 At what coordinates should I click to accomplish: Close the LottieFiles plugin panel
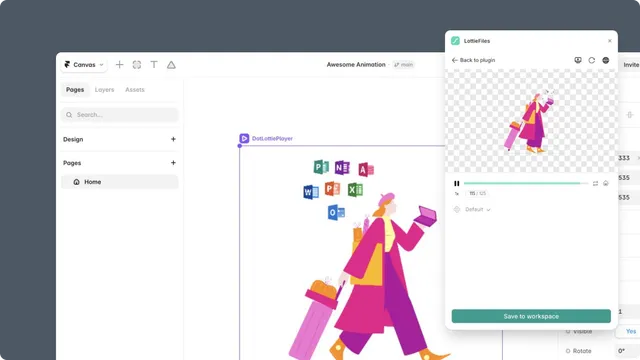click(x=610, y=41)
